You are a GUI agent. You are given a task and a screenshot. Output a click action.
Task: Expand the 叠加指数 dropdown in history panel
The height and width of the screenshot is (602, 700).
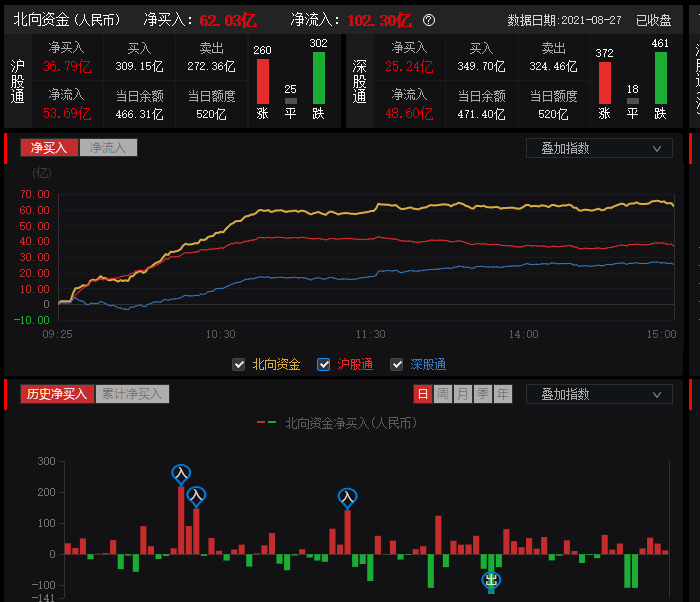(x=599, y=394)
